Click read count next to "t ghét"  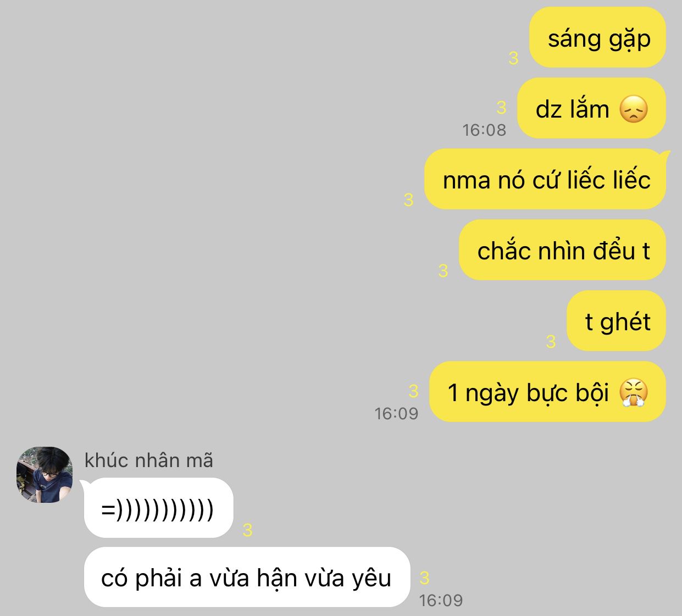click(551, 342)
